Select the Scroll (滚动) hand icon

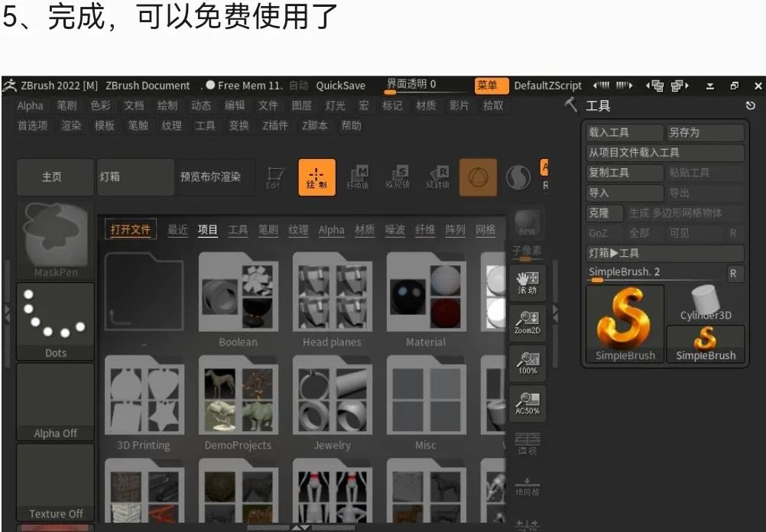point(527,284)
